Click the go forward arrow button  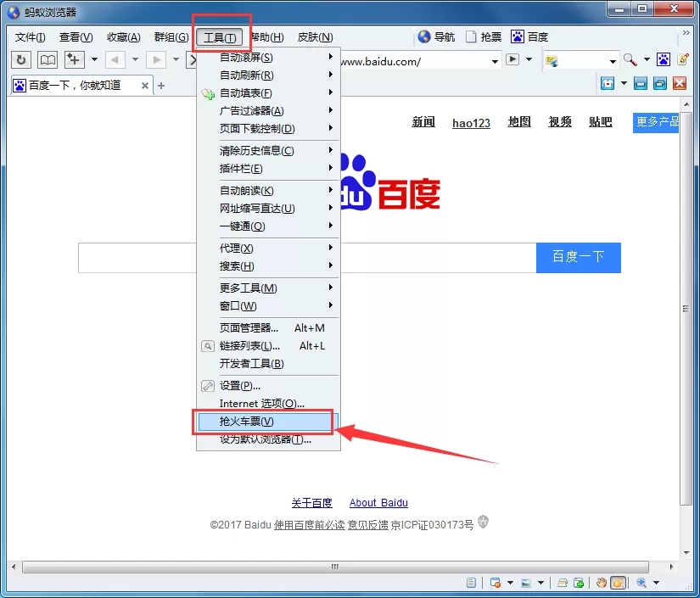point(156,59)
